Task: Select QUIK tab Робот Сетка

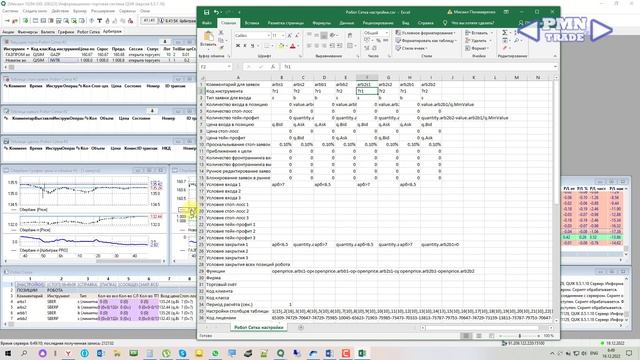Action: tap(88, 31)
